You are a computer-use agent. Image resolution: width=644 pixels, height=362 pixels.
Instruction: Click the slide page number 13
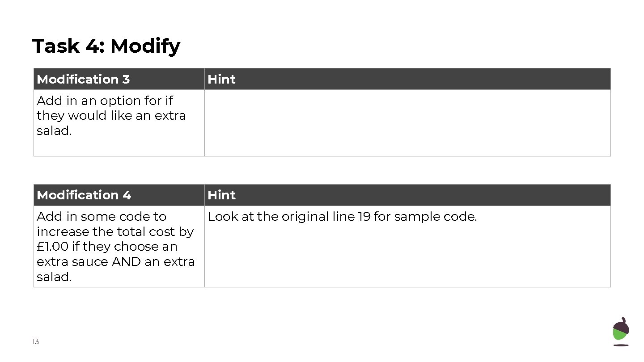point(35,342)
